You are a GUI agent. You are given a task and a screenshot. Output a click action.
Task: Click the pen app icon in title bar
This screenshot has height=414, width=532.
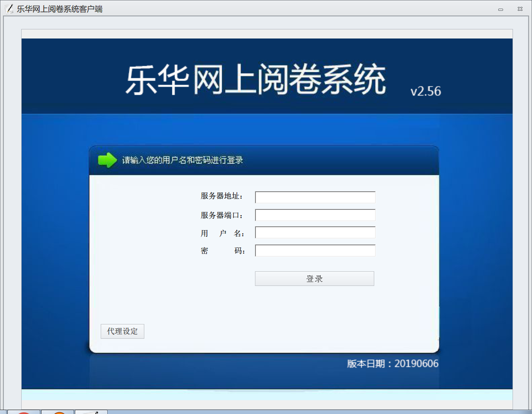(x=9, y=9)
